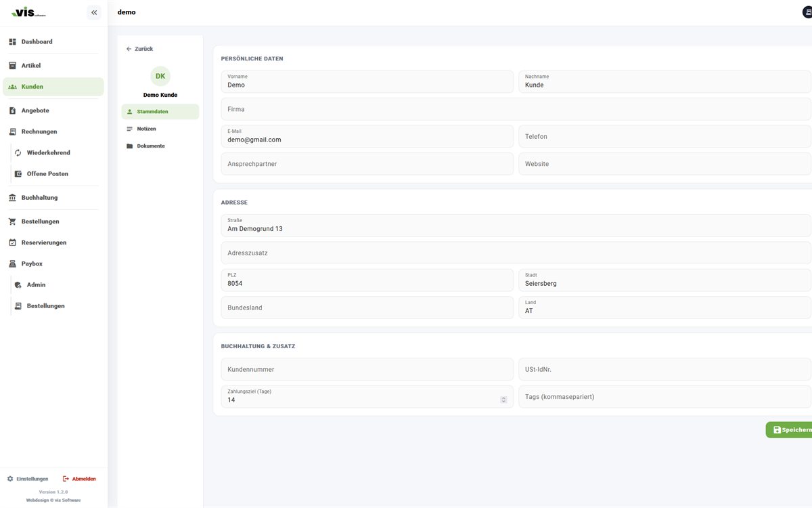
Task: Switch to the Stammdaten tab
Action: pyautogui.click(x=160, y=112)
